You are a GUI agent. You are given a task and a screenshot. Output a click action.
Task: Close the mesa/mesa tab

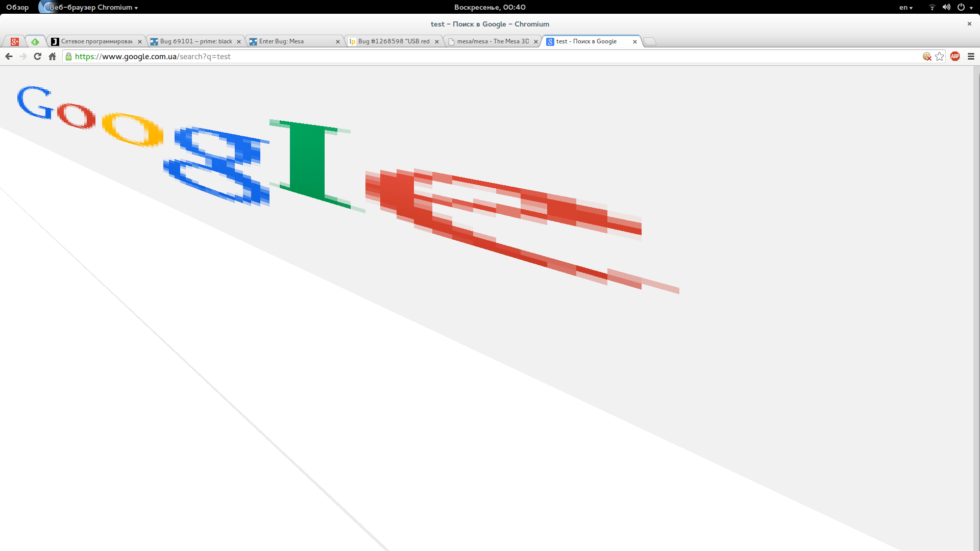tap(535, 42)
